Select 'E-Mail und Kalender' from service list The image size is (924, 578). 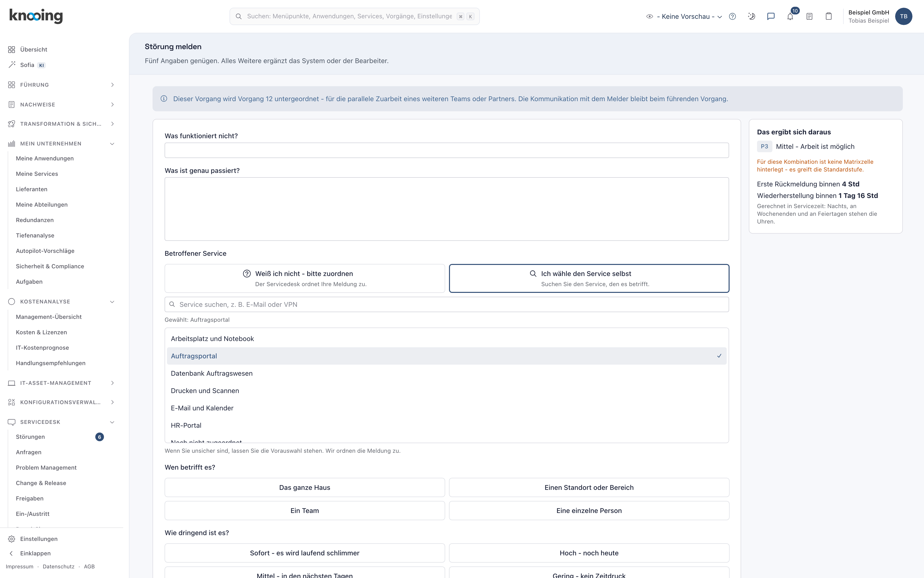pyautogui.click(x=446, y=408)
